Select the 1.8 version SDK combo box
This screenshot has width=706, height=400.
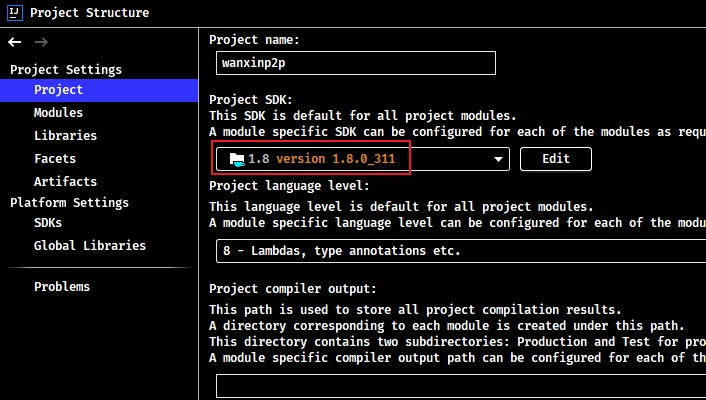(x=362, y=159)
